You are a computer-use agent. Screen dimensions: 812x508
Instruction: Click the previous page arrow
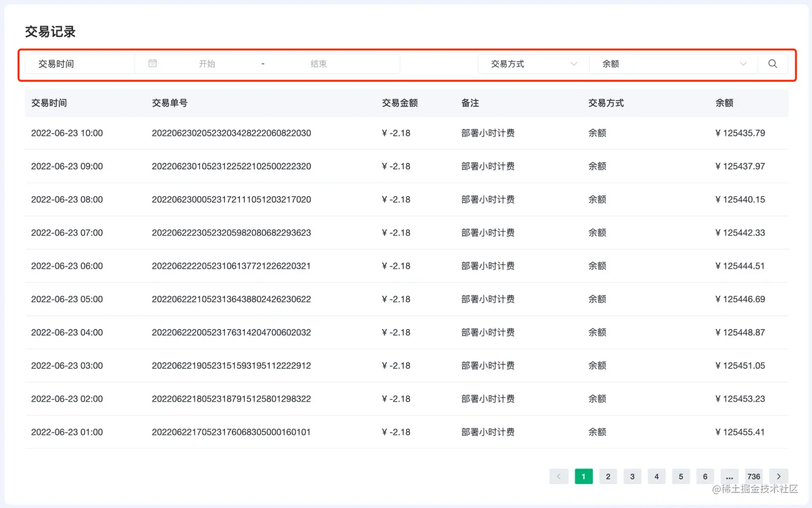click(x=559, y=476)
